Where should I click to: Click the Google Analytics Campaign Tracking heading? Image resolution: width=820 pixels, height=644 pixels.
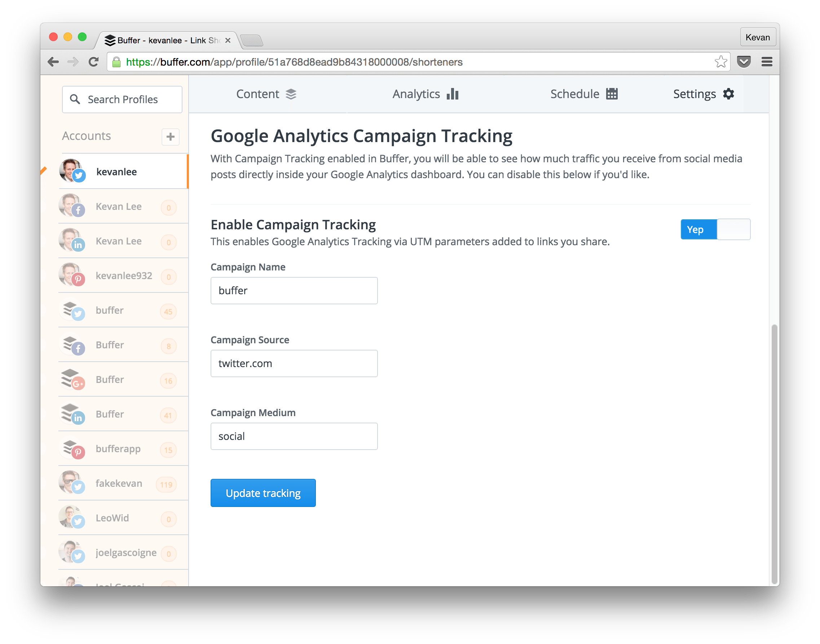coord(362,136)
